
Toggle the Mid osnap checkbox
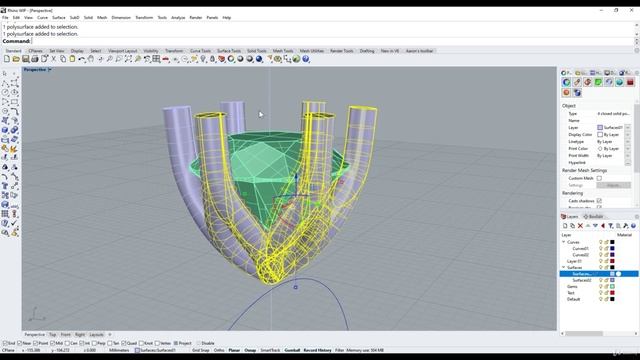tap(52, 343)
